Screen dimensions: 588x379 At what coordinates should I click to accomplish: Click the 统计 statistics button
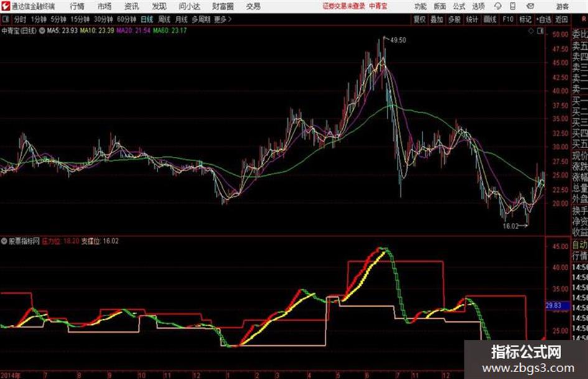pyautogui.click(x=472, y=19)
